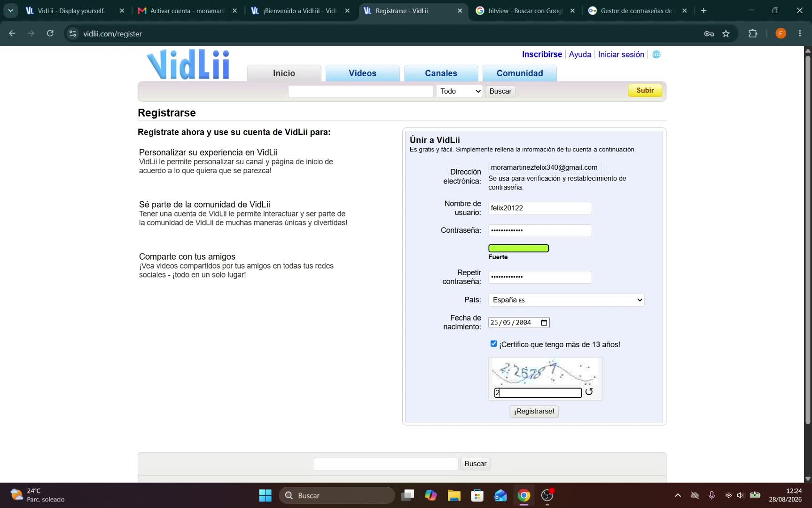Show hidden system tray icons
The height and width of the screenshot is (508, 812).
(x=678, y=495)
